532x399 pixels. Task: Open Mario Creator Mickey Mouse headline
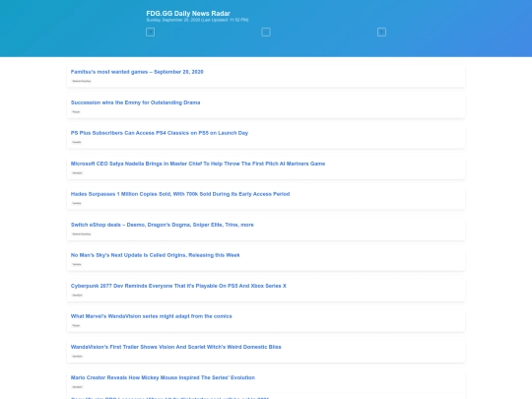tap(163, 377)
